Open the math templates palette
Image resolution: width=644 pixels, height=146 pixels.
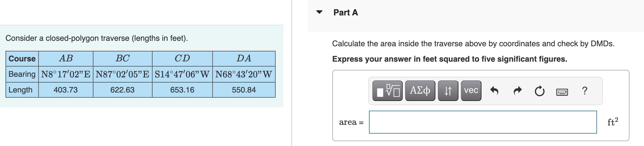(x=387, y=91)
